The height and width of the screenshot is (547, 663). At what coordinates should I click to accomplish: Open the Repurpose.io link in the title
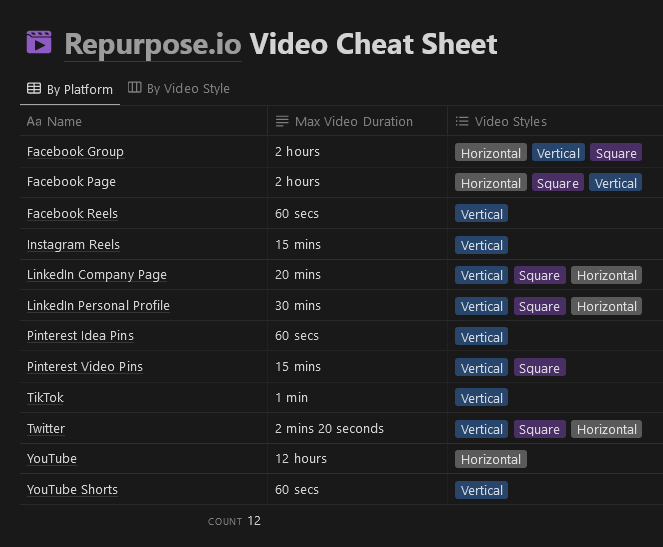pyautogui.click(x=152, y=44)
